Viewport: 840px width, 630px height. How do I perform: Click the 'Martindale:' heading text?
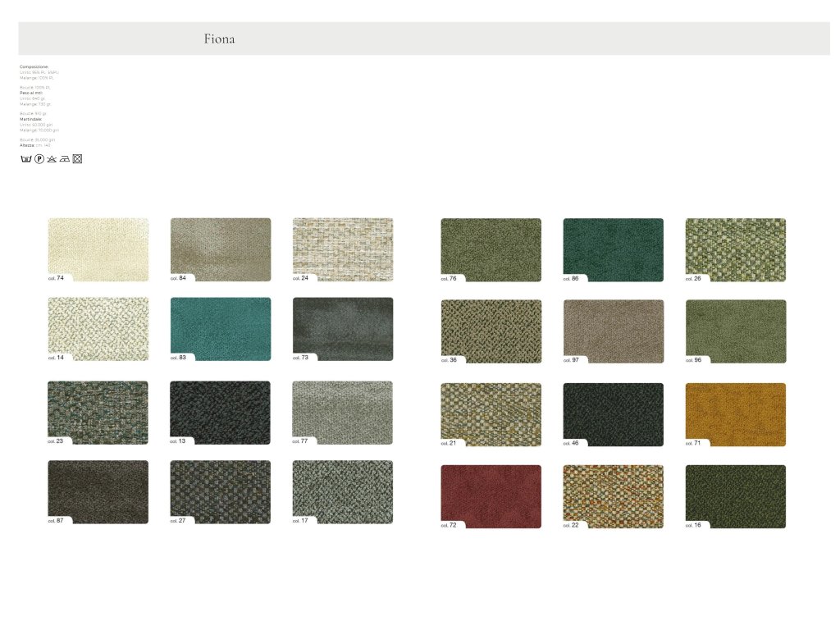coord(31,119)
